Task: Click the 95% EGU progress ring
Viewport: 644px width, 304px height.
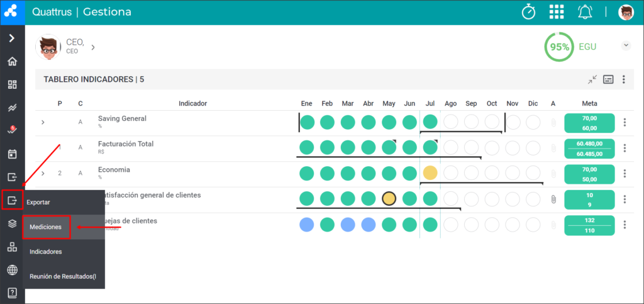Action: point(559,47)
